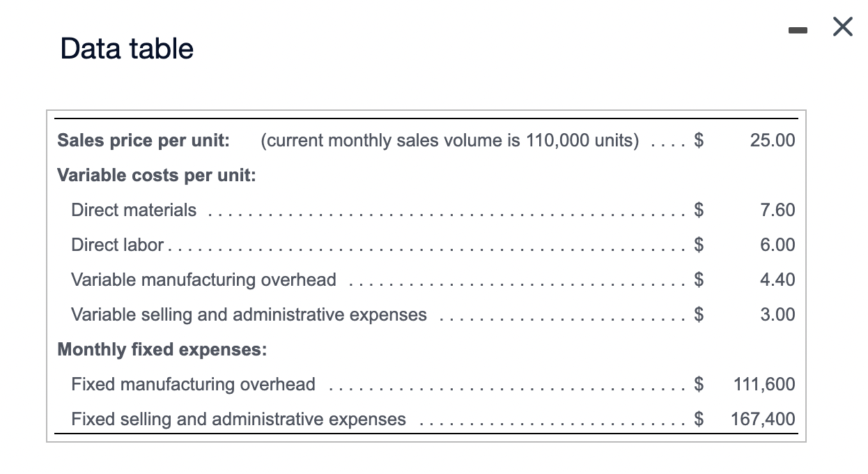
Task: Click the minimize dash icon
Action: coord(797,29)
